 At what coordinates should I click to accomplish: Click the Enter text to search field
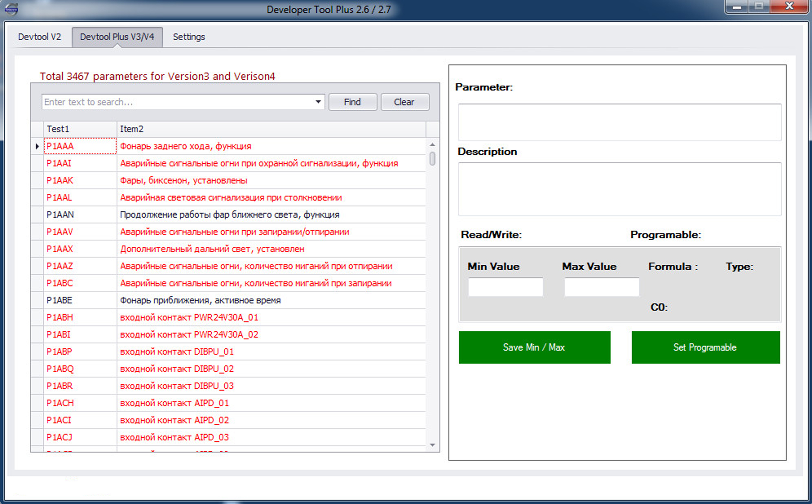177,102
